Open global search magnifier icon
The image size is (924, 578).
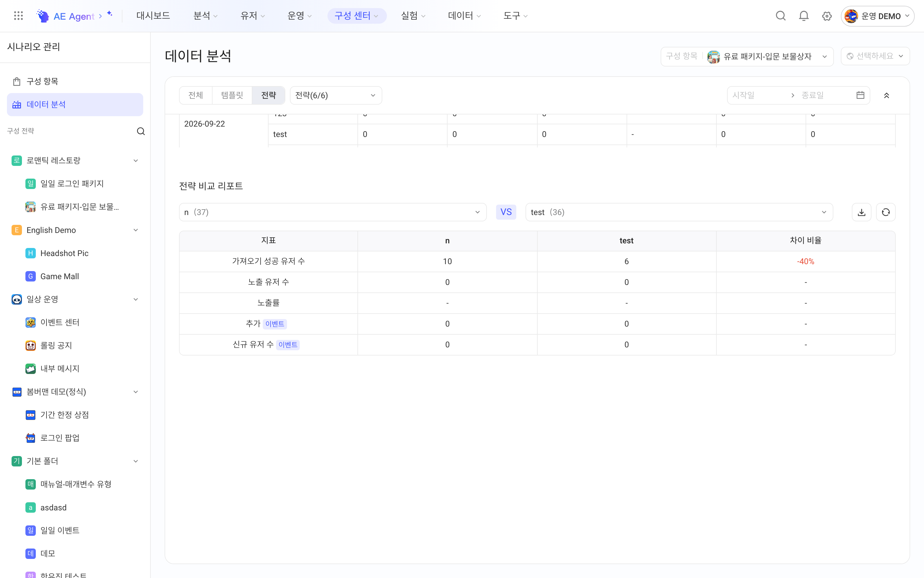coord(780,16)
